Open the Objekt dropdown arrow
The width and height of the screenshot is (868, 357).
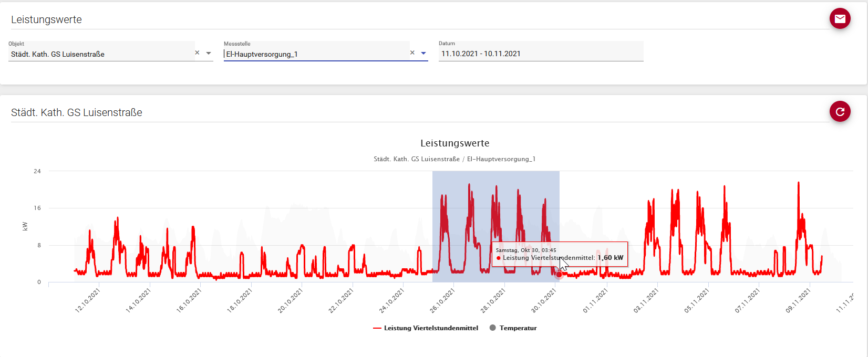209,53
